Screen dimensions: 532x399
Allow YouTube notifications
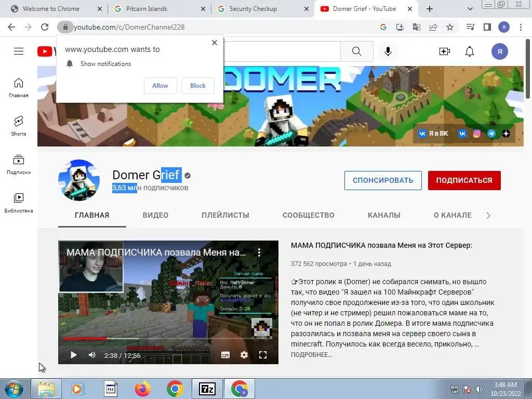click(160, 86)
